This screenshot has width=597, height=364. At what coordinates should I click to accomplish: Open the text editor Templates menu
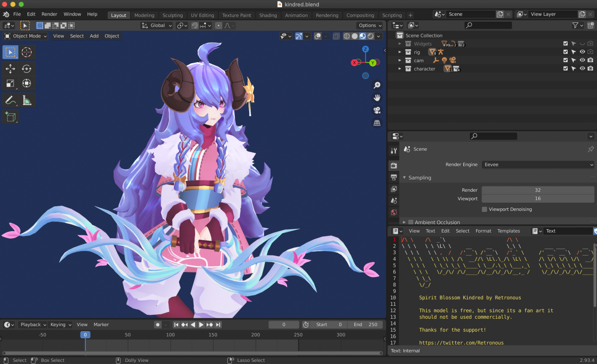pos(508,231)
